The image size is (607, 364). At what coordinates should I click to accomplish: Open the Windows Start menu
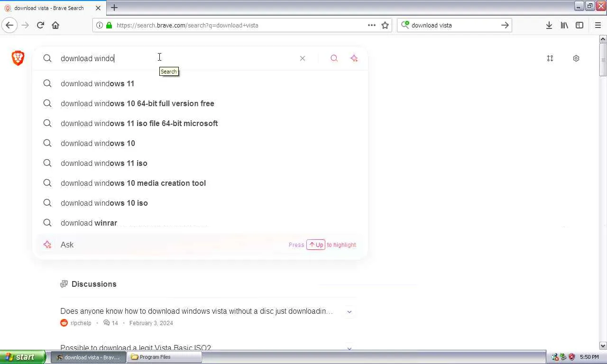point(23,357)
